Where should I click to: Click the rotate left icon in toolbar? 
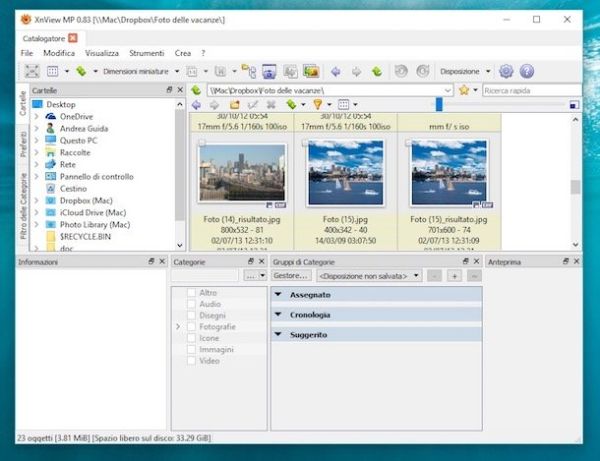(400, 72)
